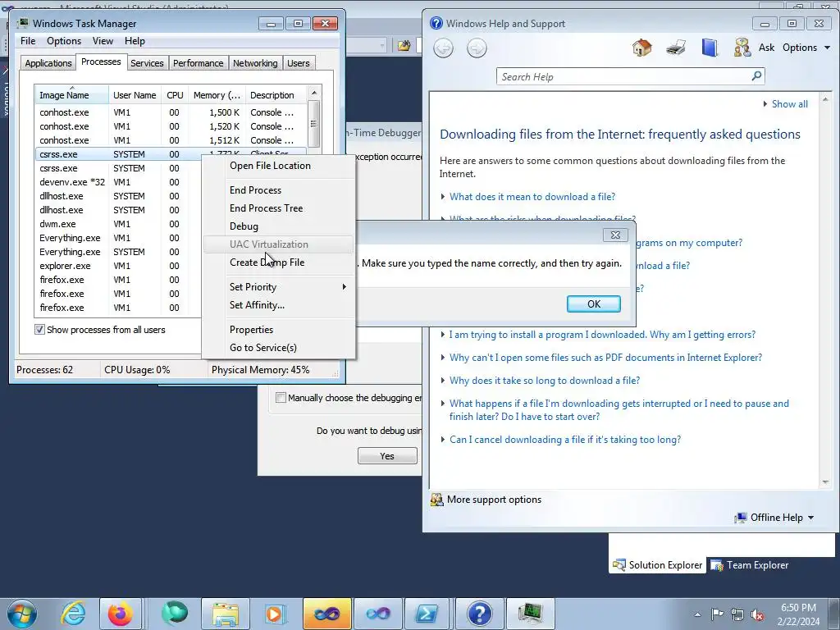
Task: Click Ask in Help and Support toolbar
Action: pos(766,47)
